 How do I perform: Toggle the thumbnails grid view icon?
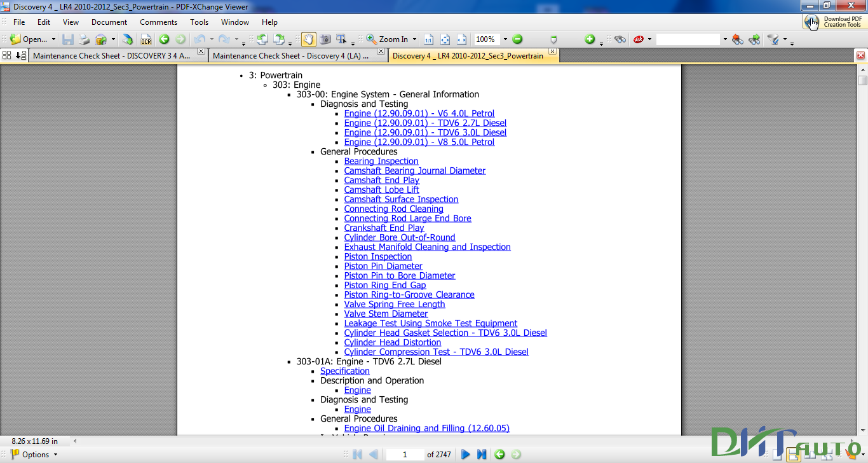[7, 55]
